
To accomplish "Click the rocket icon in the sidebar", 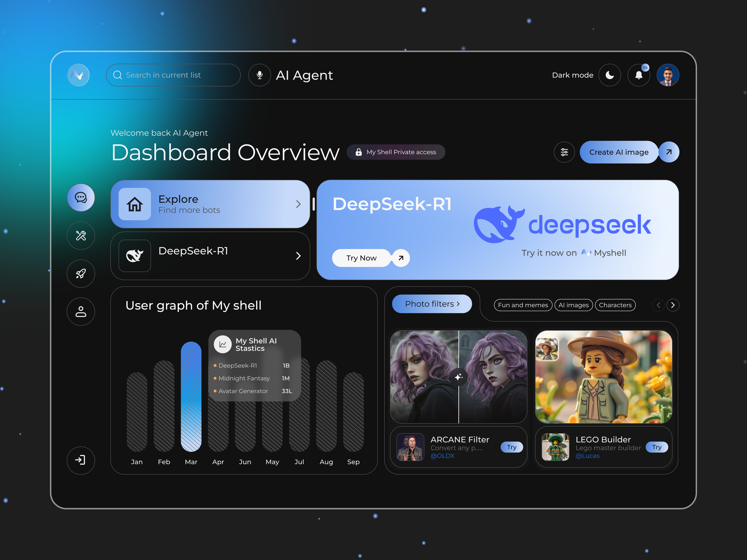I will click(x=81, y=274).
